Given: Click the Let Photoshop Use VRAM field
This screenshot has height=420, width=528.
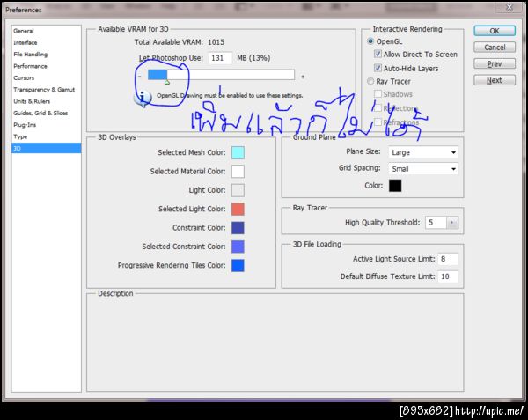Looking at the screenshot, I should click(x=220, y=58).
